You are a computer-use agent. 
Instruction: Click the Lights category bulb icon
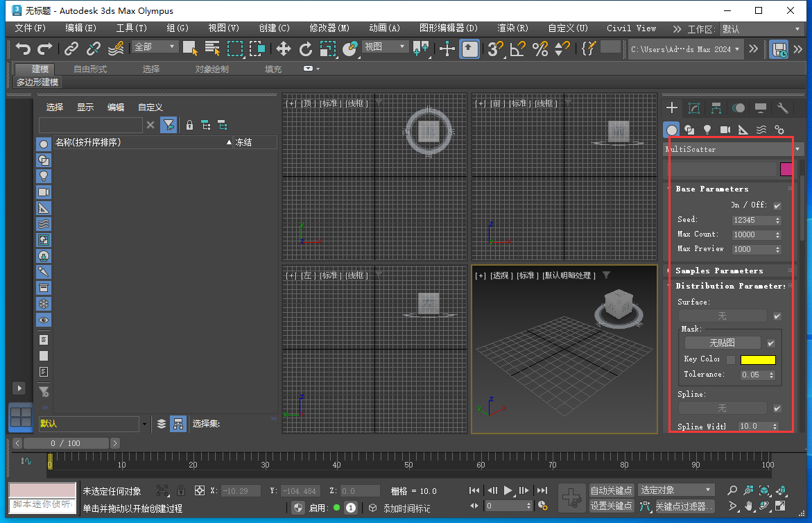pyautogui.click(x=706, y=129)
